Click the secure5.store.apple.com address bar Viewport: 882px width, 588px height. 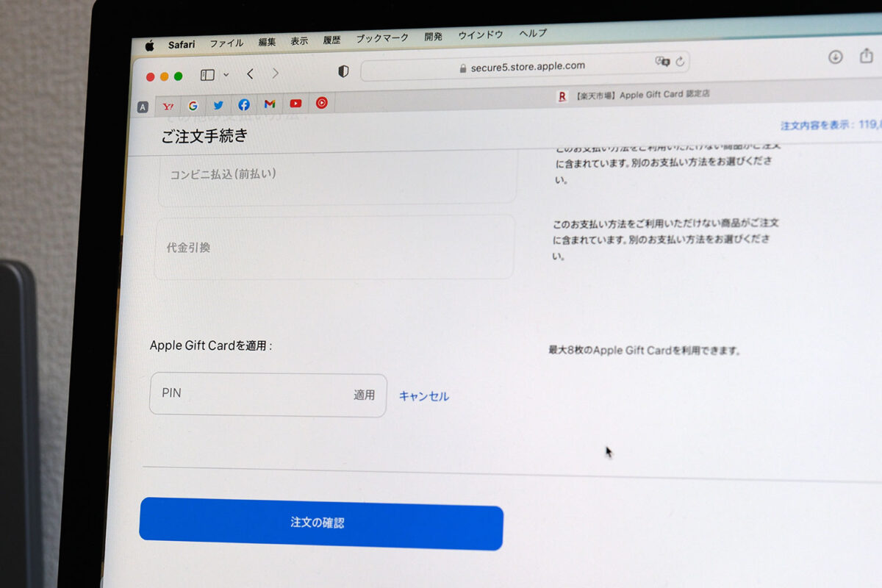tap(525, 66)
